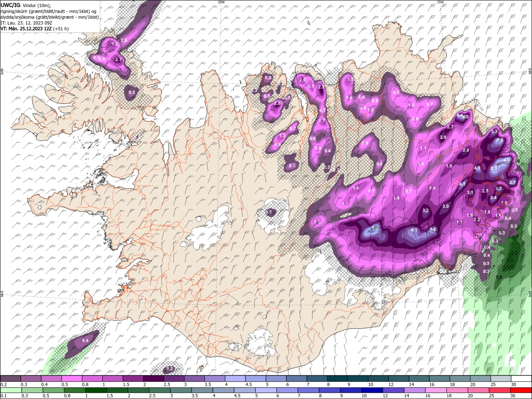Image resolution: width=532 pixels, height=399 pixels.
Task: Click upper legend swatch between 8 and 9
Action: (337, 379)
